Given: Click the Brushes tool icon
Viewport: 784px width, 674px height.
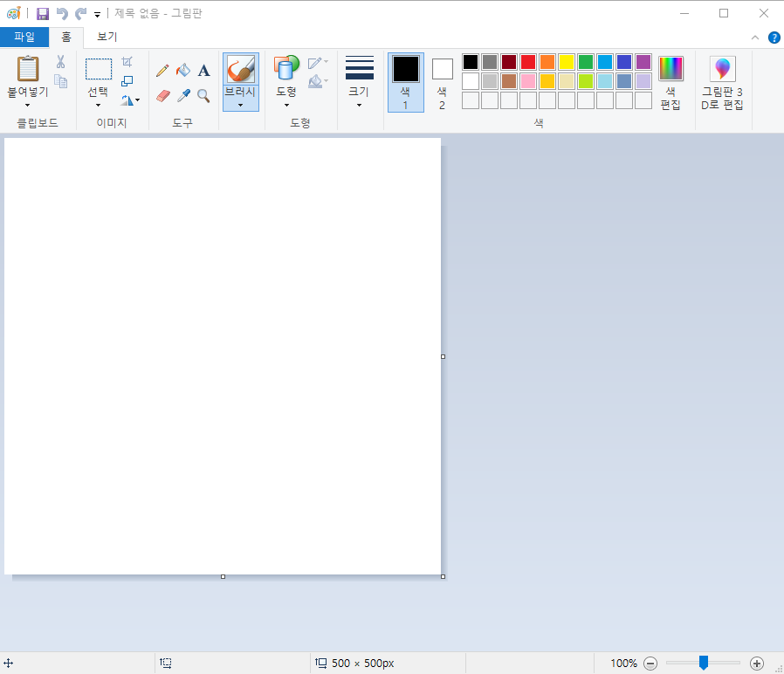Looking at the screenshot, I should [240, 68].
